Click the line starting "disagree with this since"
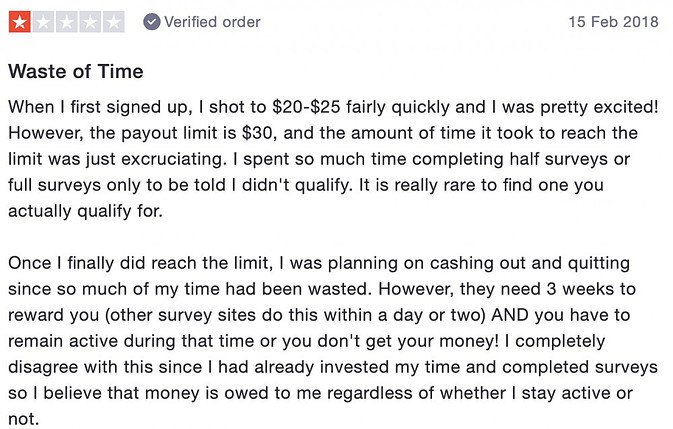 point(333,367)
